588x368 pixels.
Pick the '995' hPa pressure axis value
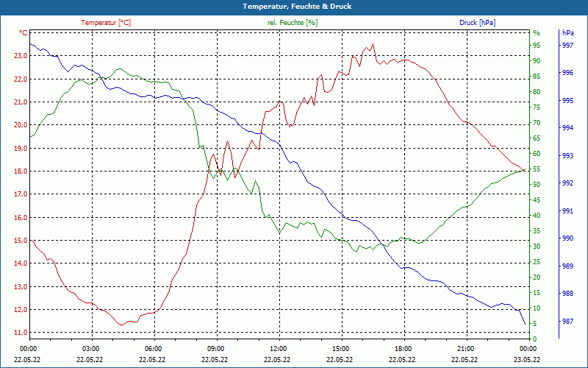pyautogui.click(x=568, y=101)
